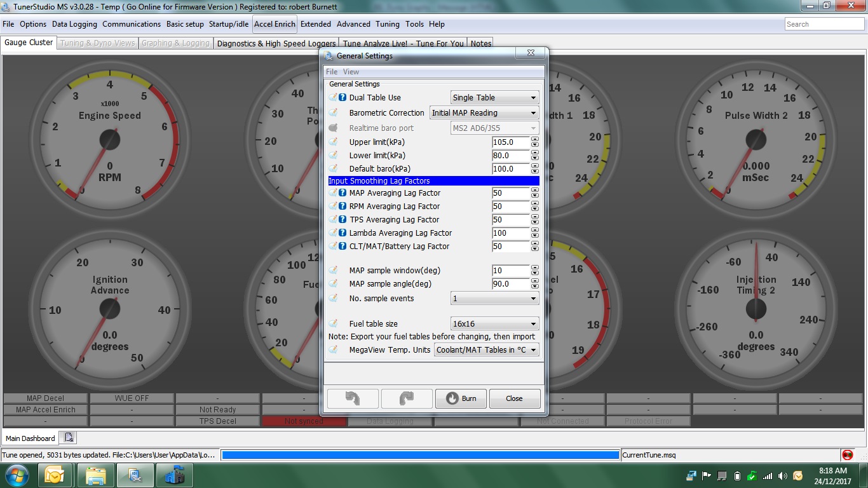Click the note icon beside Dual Table Use
The height and width of the screenshot is (488, 868).
(333, 97)
